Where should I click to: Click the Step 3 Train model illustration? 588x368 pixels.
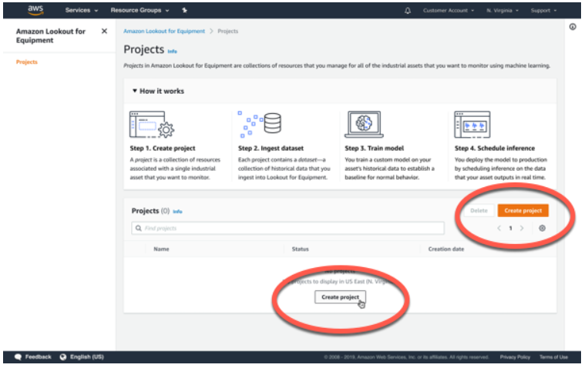364,125
